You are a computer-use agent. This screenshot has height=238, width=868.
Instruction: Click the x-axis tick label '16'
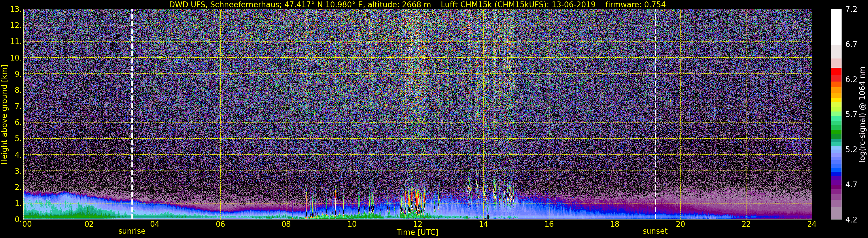[549, 224]
